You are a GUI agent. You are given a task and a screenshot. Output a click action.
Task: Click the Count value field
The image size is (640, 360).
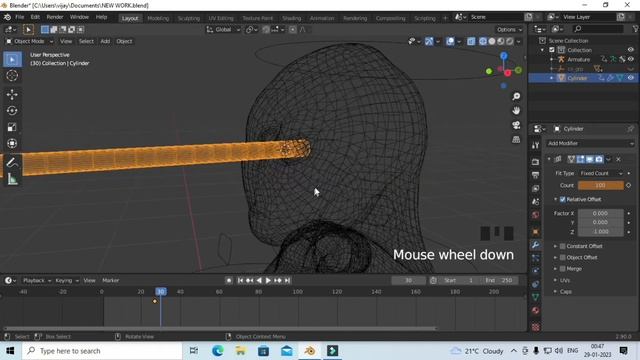point(600,185)
